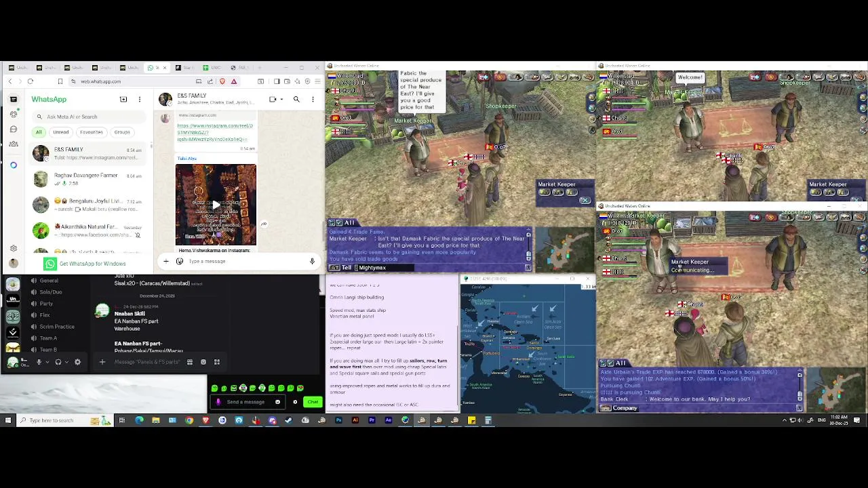This screenshot has height=488, width=868.
Task: Open WhatsApp Settings gear in sidebar
Action: point(14,248)
